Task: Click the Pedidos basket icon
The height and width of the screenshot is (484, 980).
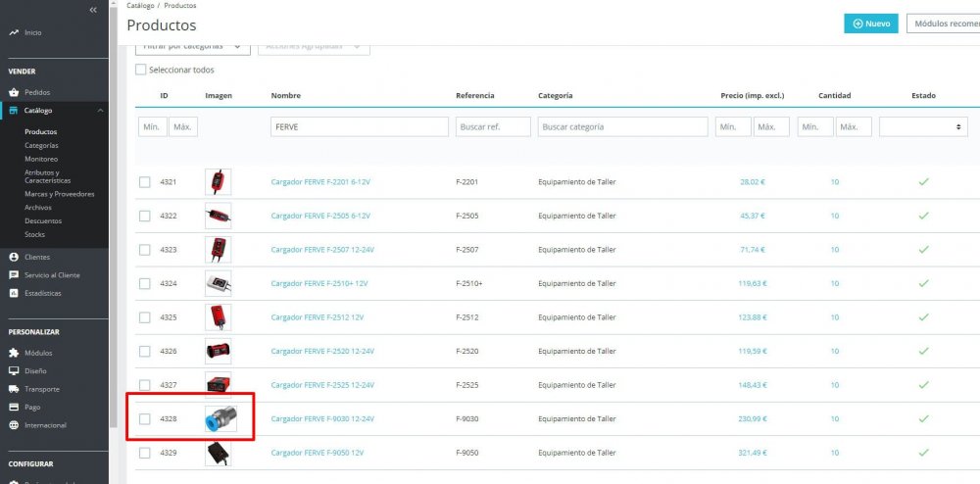Action: (14, 92)
